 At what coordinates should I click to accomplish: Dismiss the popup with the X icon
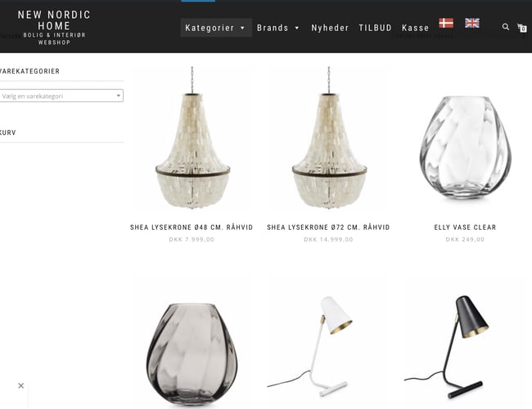coord(21,385)
